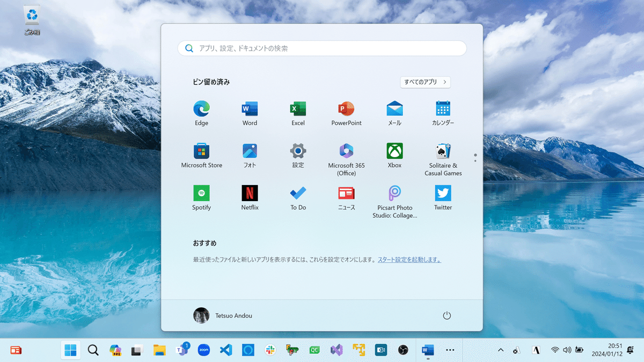Open the orange app next to Visual Studio

(358, 350)
